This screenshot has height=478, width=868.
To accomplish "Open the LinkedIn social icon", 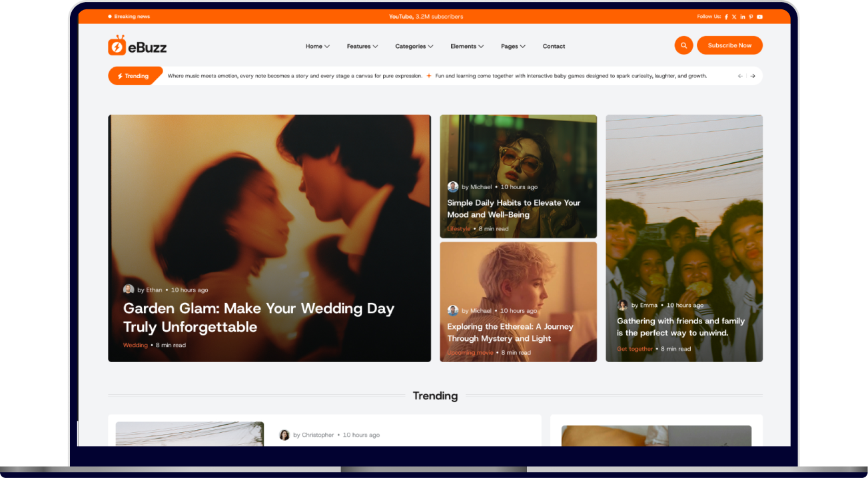I will 743,17.
